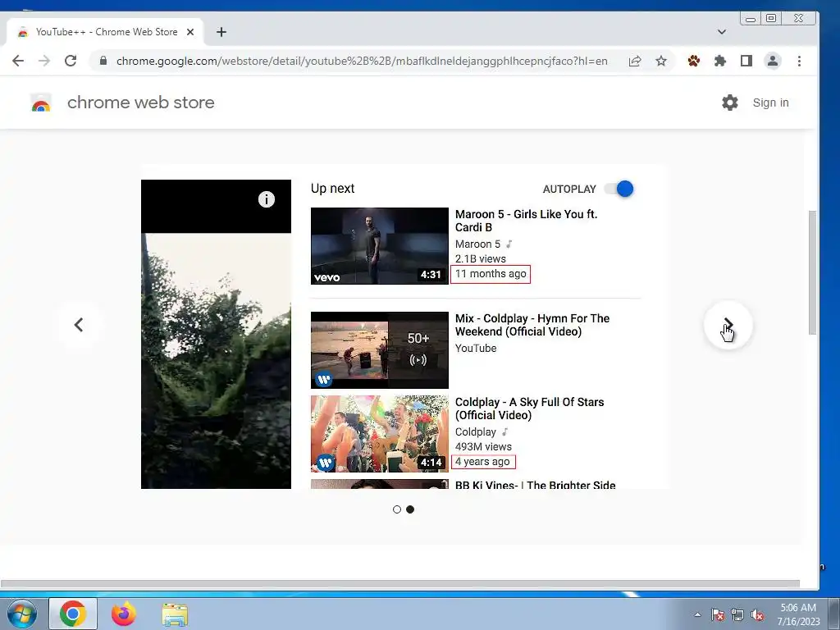This screenshot has width=840, height=630.
Task: Toggle the browser side panel icon
Action: [746, 61]
